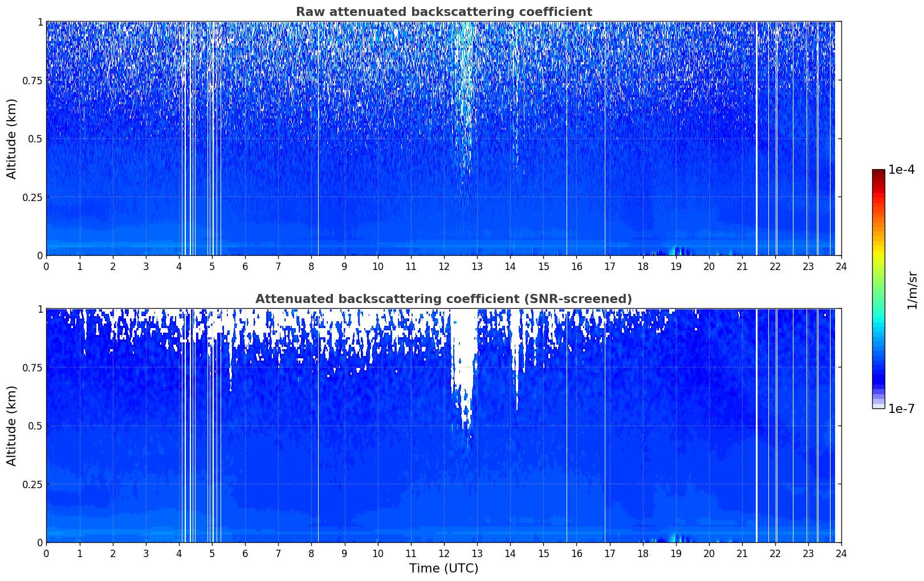Click the '16' hour tick under the SNR-screened plot
The image size is (924, 581).
point(576,554)
